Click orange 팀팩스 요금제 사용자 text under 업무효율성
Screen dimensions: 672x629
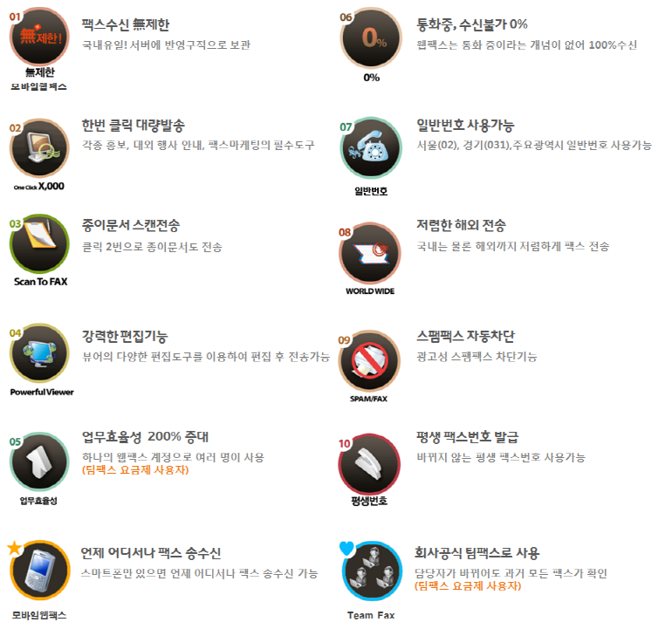coord(135,470)
